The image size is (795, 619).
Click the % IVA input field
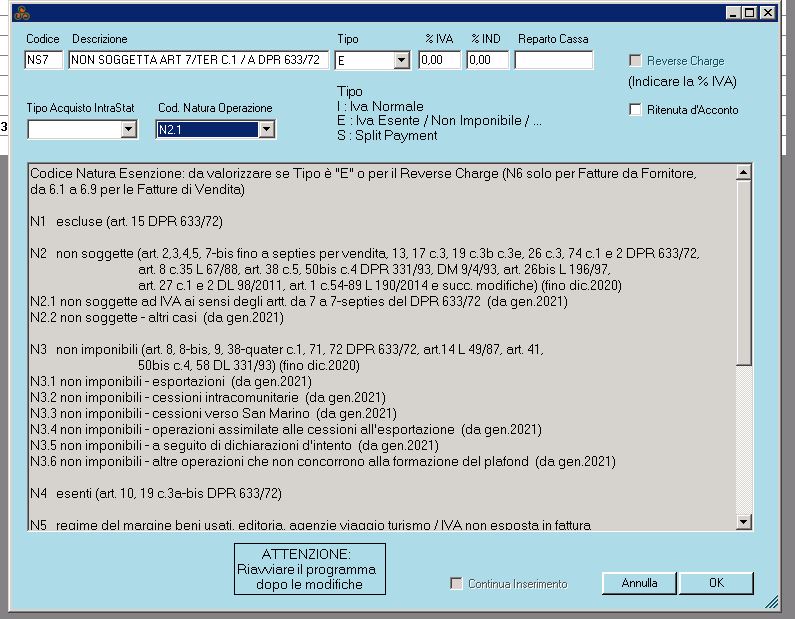point(439,60)
